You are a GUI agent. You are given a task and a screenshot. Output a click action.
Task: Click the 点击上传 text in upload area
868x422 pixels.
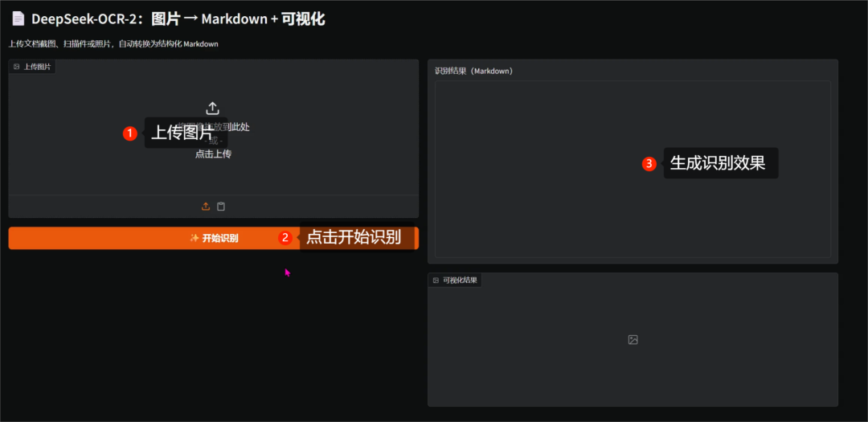213,154
